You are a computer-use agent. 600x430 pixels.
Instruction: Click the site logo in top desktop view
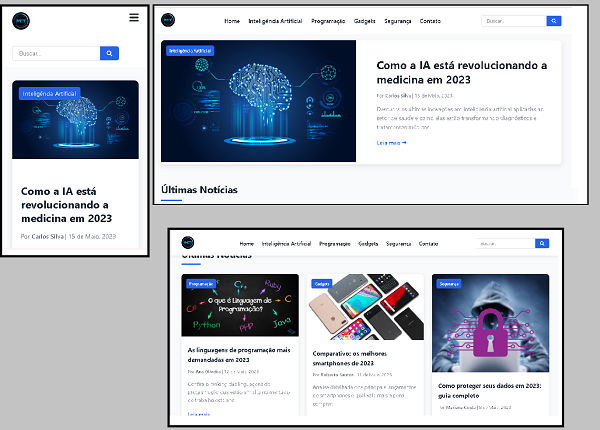point(168,20)
